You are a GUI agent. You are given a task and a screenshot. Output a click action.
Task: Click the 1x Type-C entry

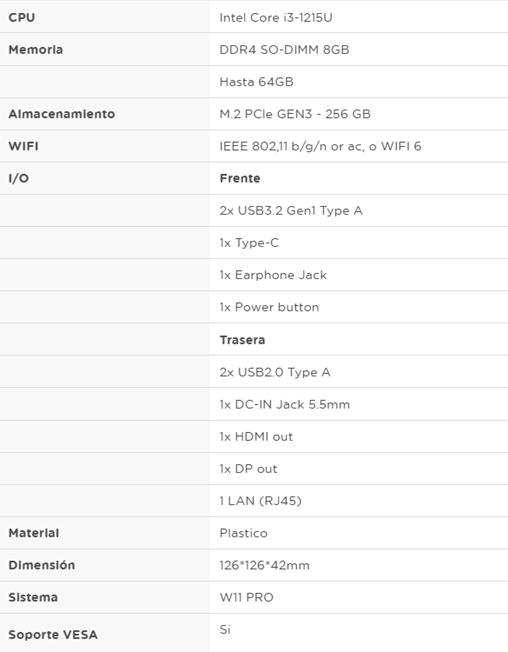[249, 243]
